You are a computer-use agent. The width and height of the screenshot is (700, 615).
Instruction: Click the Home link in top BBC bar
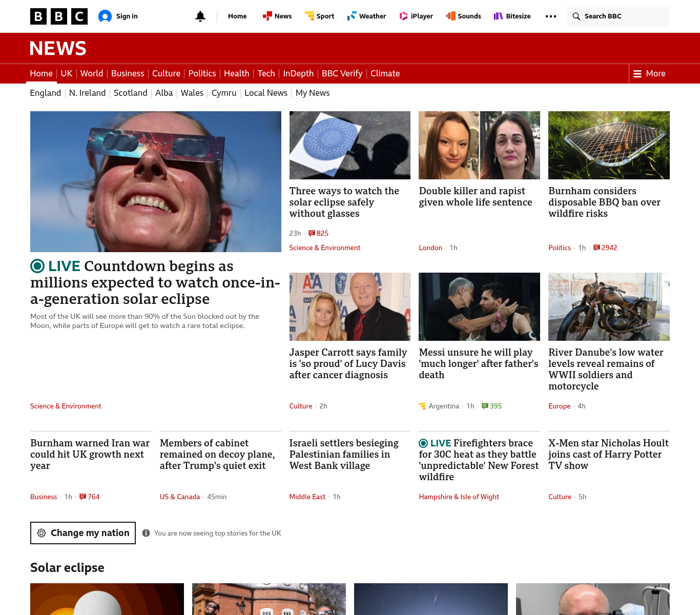[237, 16]
